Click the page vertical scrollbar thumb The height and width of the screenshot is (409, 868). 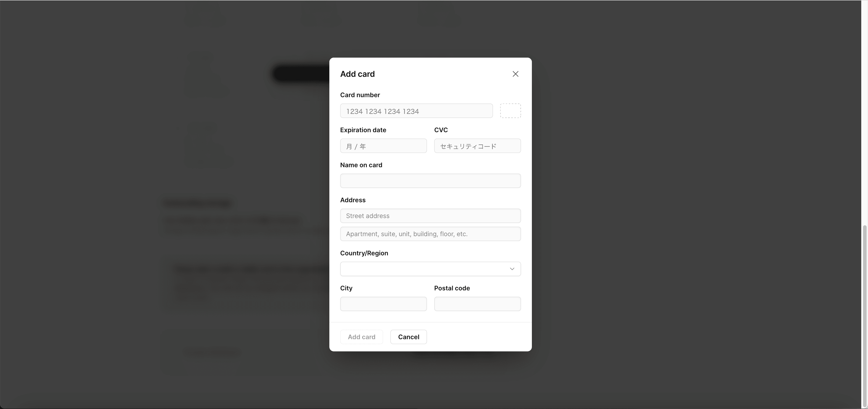click(865, 316)
